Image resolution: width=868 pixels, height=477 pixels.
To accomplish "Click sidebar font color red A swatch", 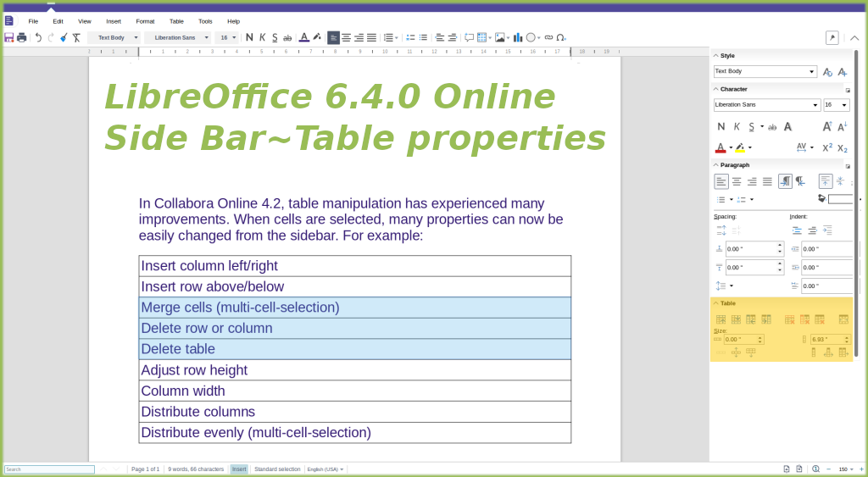I will click(x=721, y=147).
